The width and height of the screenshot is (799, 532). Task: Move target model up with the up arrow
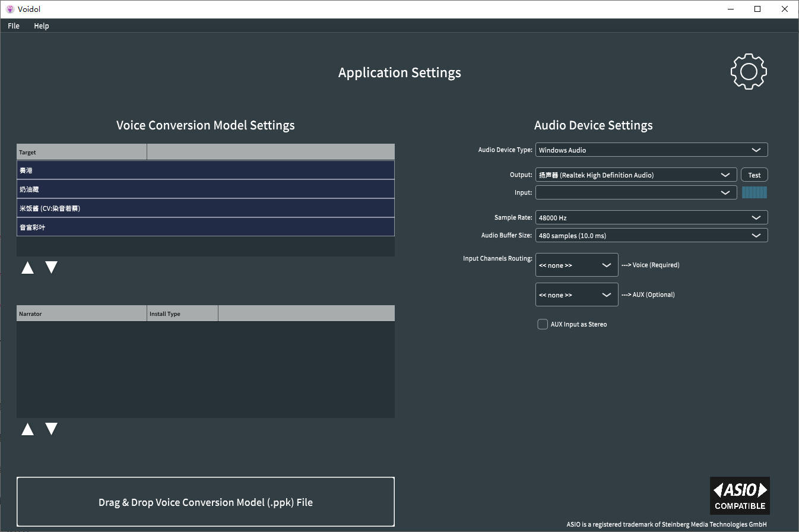(27, 268)
